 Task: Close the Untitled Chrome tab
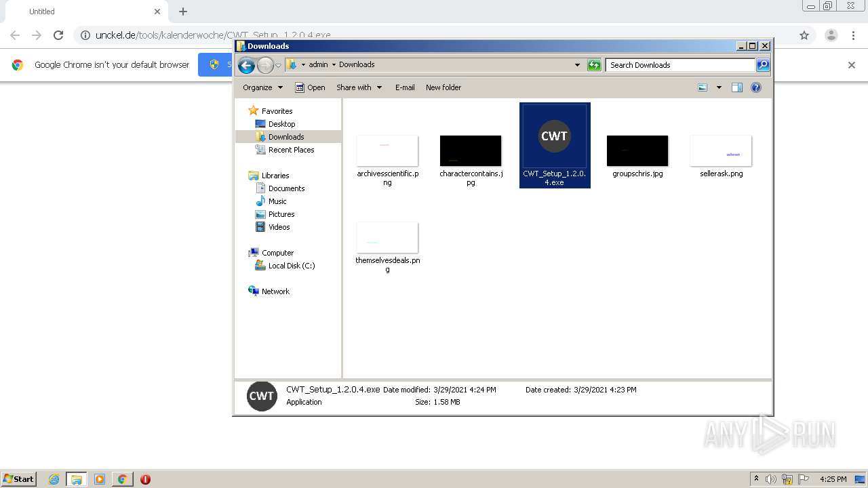tap(157, 12)
